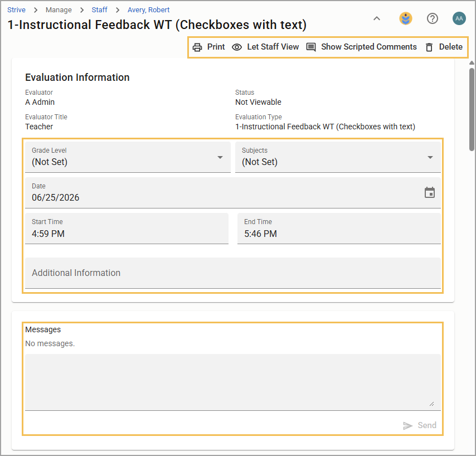
Task: Go to the Staff breadcrumb link
Action: click(x=100, y=9)
